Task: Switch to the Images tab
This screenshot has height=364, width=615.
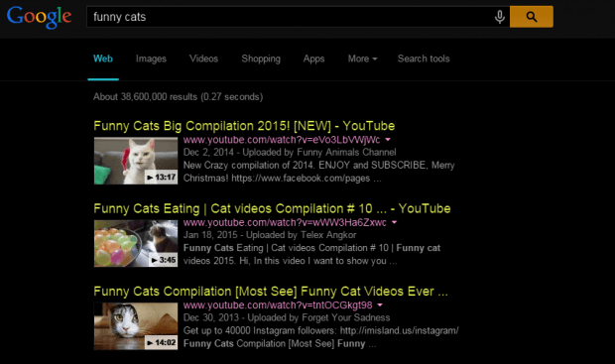Action: click(x=151, y=59)
